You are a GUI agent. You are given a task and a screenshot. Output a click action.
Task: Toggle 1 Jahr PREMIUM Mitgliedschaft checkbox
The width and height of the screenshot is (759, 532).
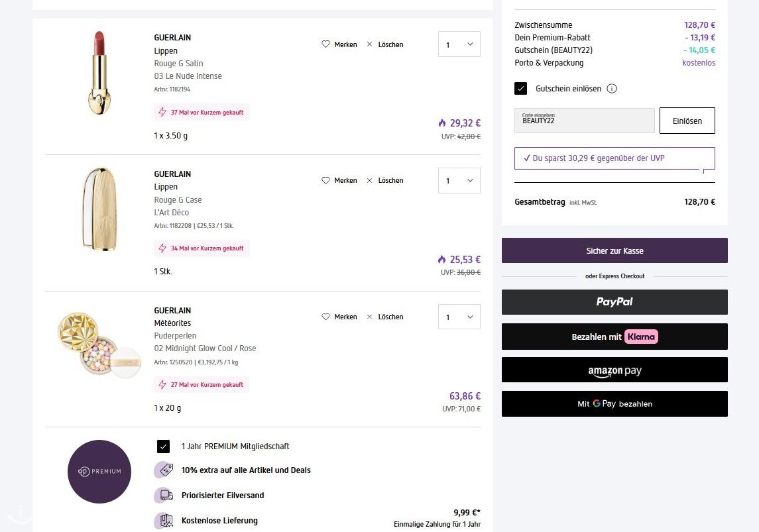point(164,447)
